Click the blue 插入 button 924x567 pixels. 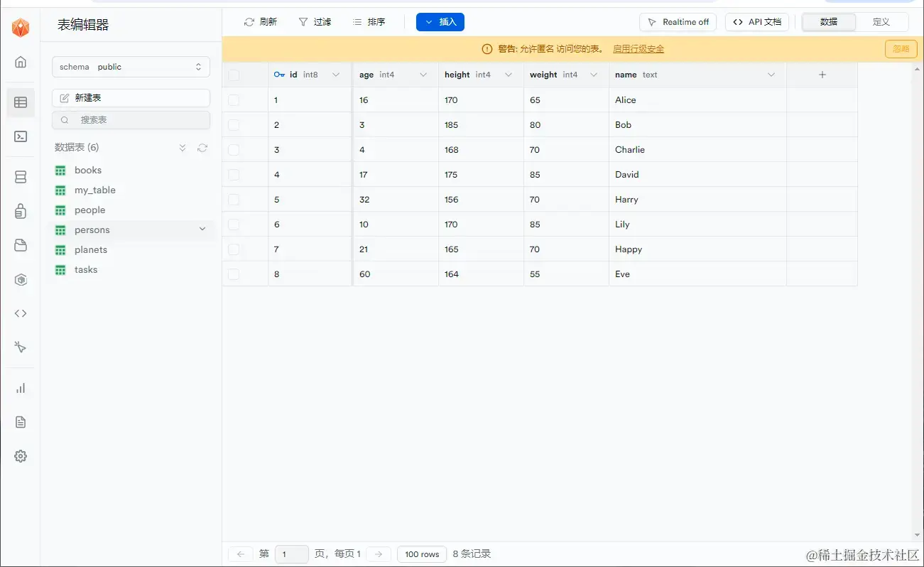(x=440, y=22)
